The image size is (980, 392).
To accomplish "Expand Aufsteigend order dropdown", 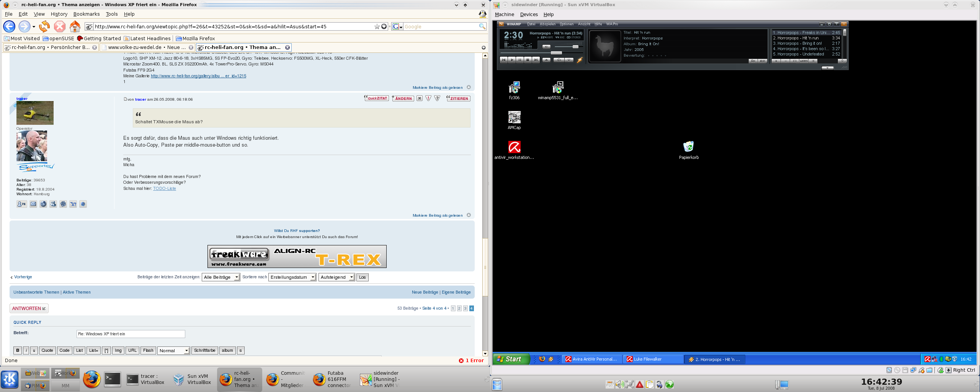I will (336, 277).
